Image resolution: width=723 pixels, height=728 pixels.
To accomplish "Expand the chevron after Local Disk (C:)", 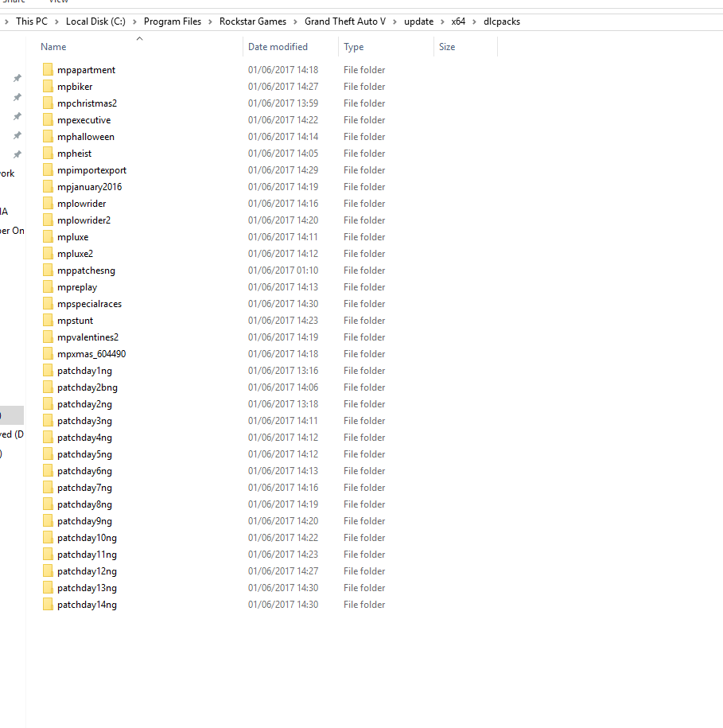I will [134, 21].
